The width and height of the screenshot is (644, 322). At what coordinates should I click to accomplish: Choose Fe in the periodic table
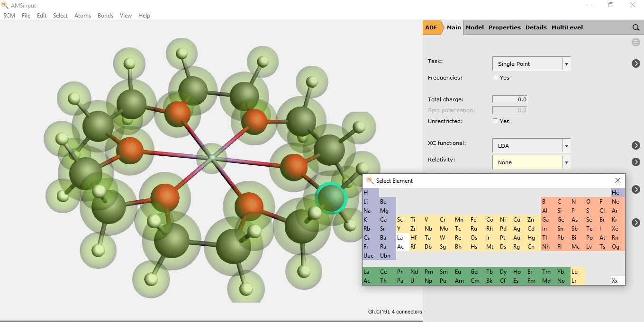pos(473,220)
